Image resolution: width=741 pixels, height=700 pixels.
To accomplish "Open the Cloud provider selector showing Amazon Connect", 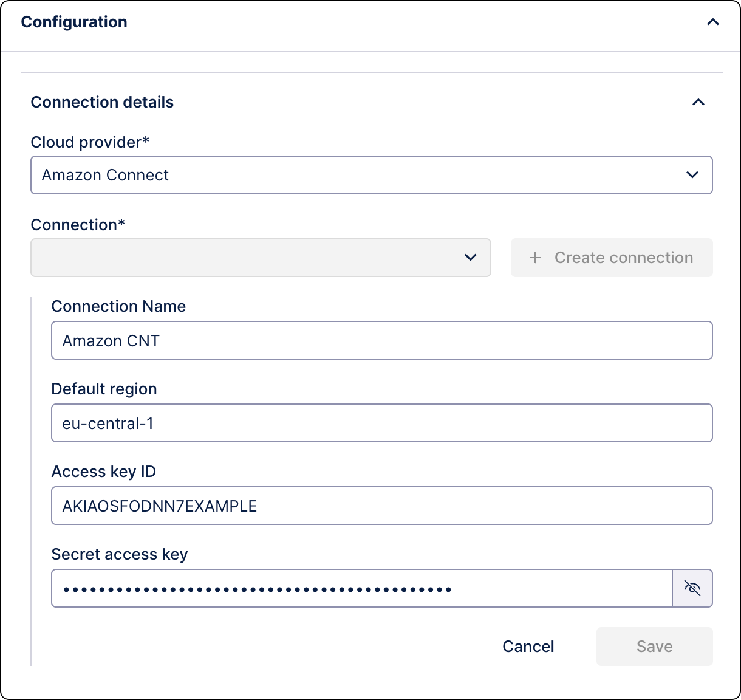I will tap(372, 175).
